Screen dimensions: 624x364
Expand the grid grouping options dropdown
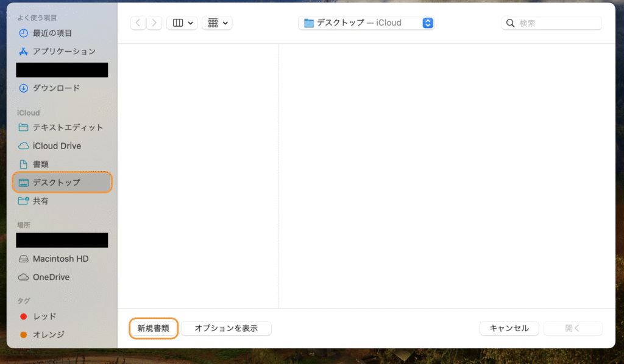[217, 23]
